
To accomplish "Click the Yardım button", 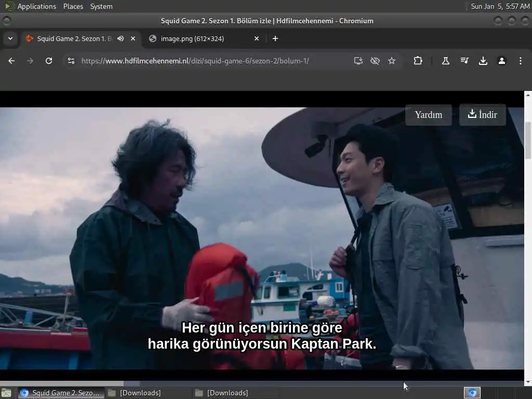I will (429, 115).
